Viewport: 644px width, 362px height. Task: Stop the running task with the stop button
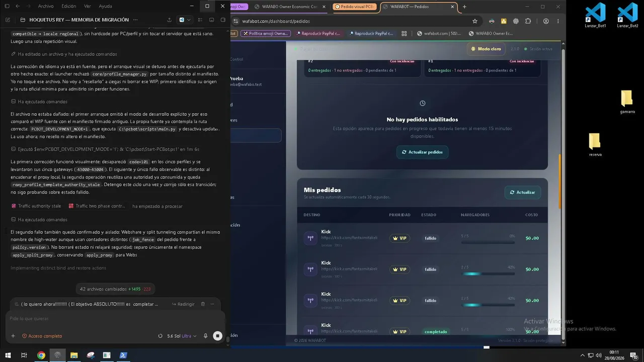pos(217,336)
